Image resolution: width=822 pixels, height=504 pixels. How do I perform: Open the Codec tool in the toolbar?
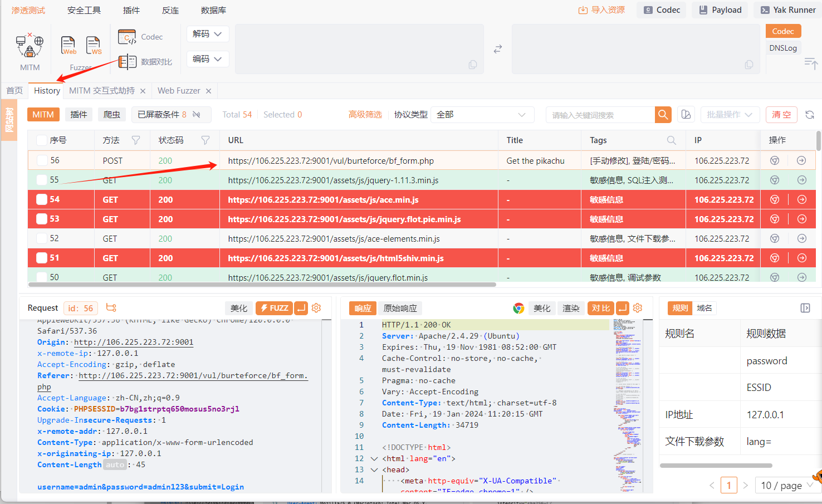pyautogui.click(x=140, y=37)
